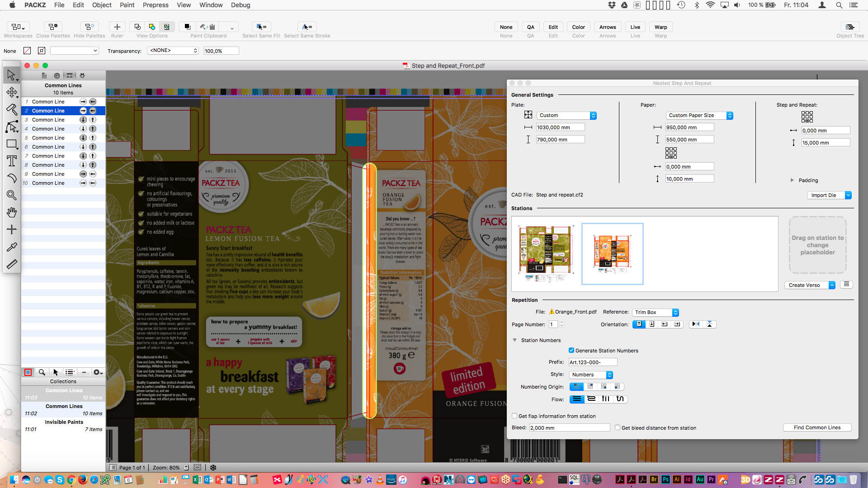
Task: Check Get bleed distance from station
Action: pos(618,427)
